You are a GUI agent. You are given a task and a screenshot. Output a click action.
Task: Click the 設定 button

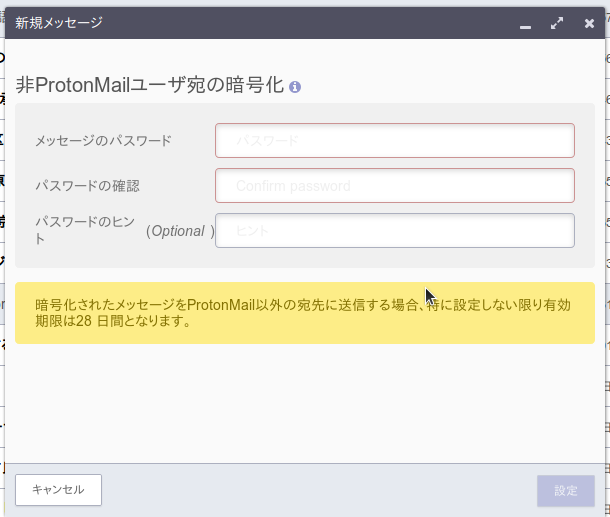tap(566, 491)
